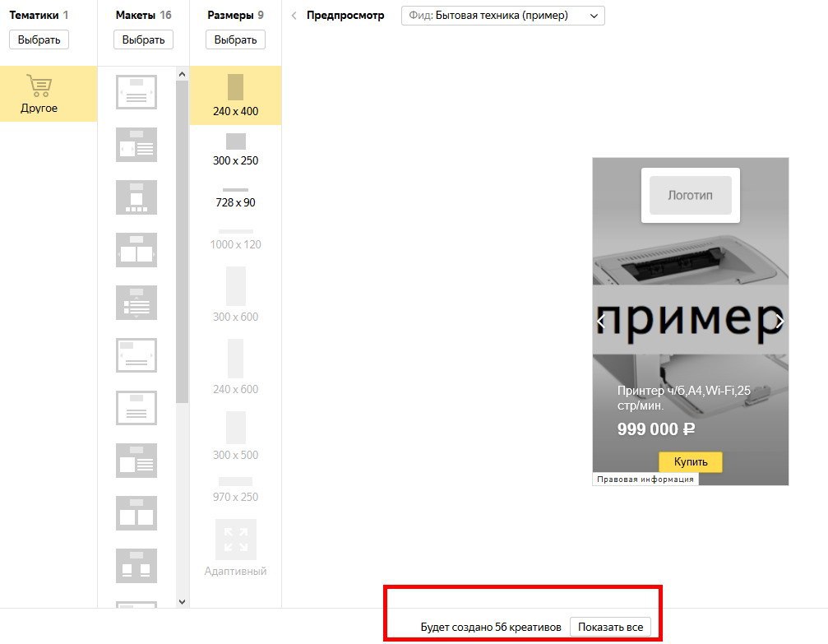This screenshot has width=828, height=644.
Task: Click the Принтер ч/б,А4,Wi-Fi,25 description
Action: (684, 398)
